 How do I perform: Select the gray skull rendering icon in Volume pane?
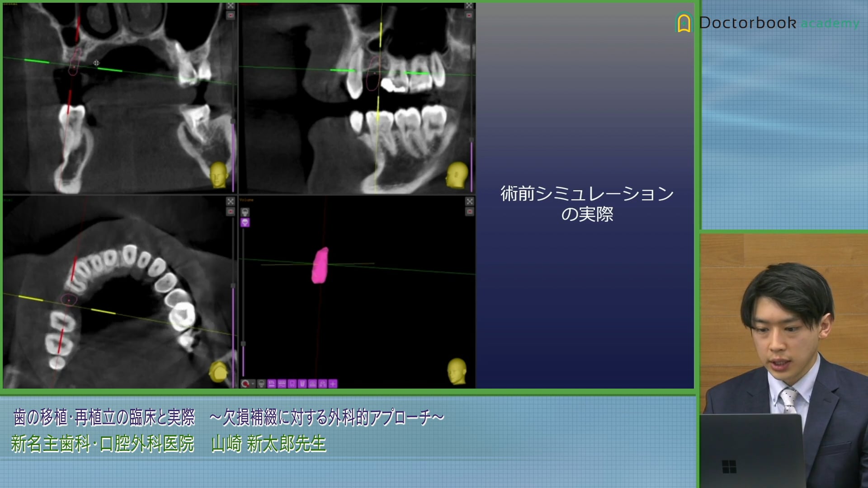(245, 212)
